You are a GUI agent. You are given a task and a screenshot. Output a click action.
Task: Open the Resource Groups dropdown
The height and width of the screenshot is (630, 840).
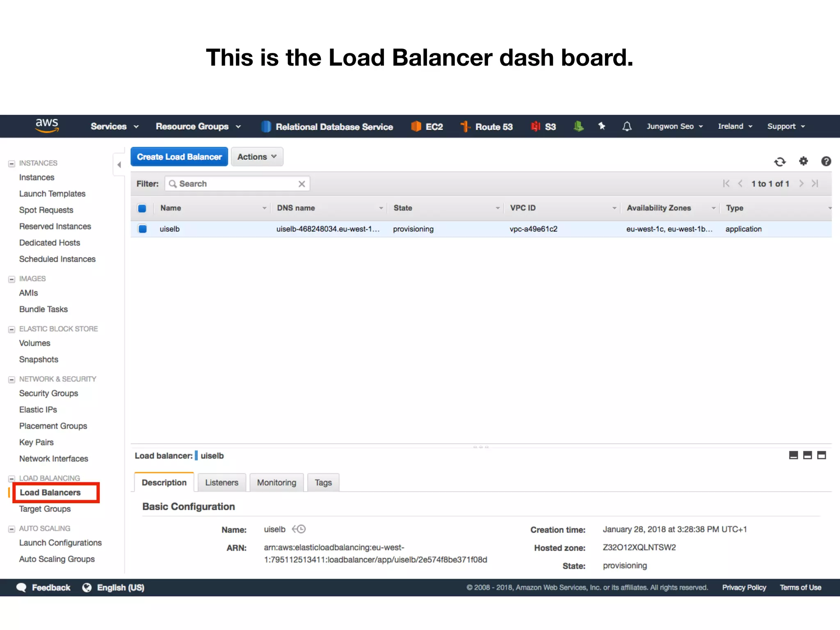point(198,126)
